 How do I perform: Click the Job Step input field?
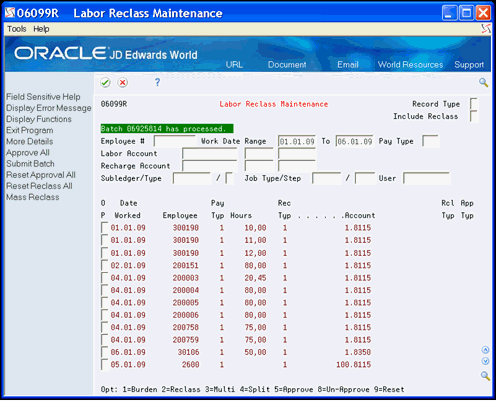[x=365, y=178]
